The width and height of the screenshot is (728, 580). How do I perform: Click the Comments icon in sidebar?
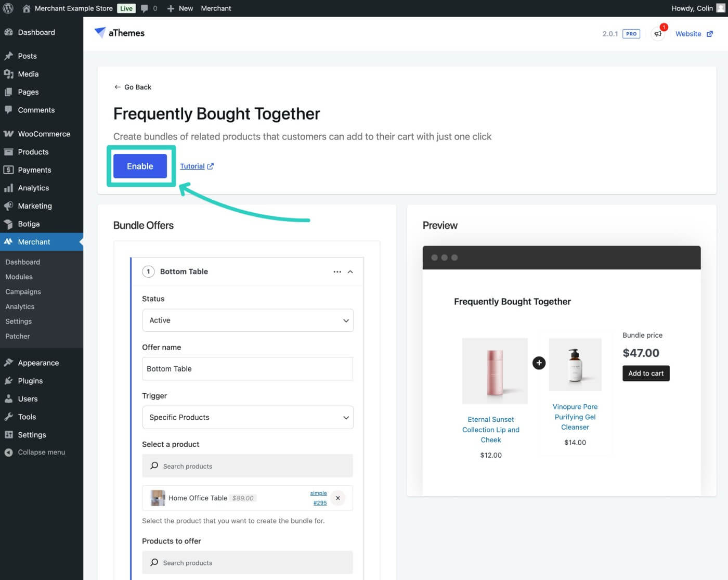8,110
